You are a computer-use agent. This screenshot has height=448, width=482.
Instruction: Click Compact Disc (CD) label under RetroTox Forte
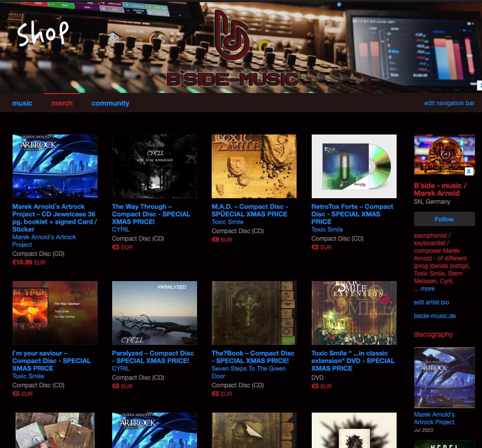(x=338, y=239)
